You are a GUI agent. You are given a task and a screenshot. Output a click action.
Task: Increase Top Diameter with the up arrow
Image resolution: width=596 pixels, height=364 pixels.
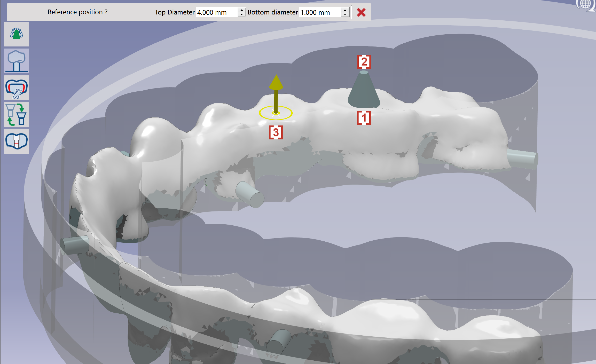pyautogui.click(x=241, y=10)
